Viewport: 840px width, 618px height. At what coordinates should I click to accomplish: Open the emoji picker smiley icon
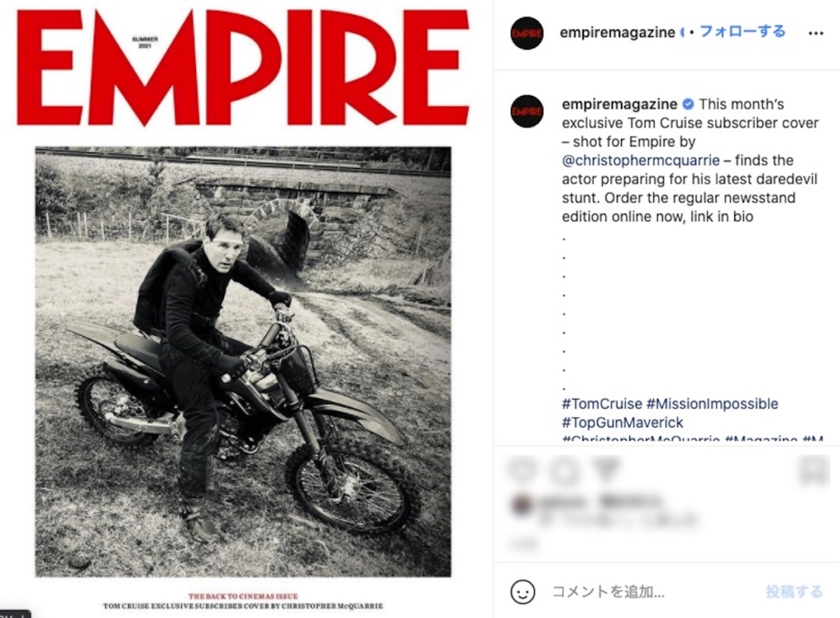[x=523, y=592]
